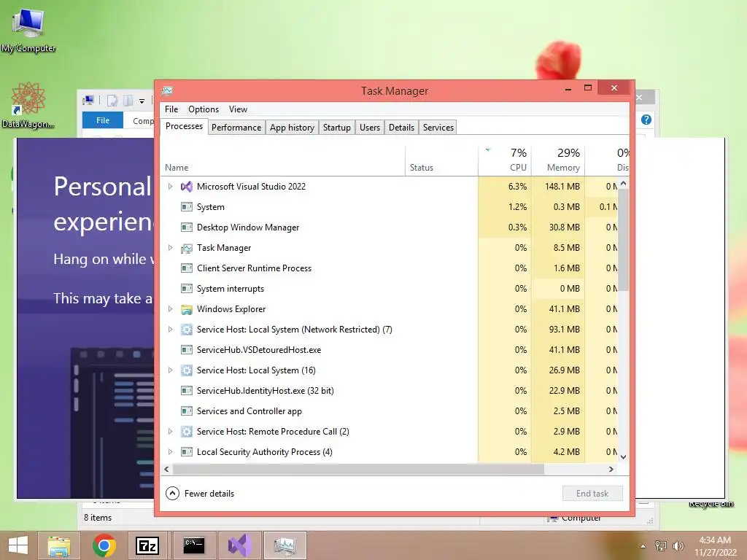Viewport: 747px width, 560px height.
Task: Select the Processes tab
Action: tap(184, 126)
